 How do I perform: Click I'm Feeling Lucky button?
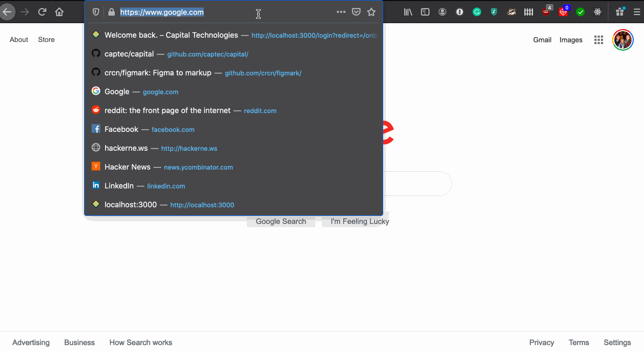point(360,221)
